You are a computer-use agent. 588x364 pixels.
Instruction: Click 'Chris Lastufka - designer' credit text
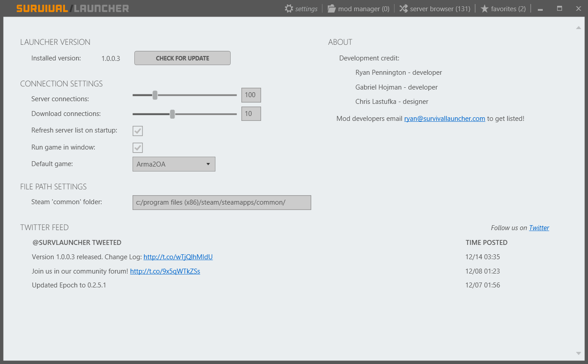(x=392, y=102)
